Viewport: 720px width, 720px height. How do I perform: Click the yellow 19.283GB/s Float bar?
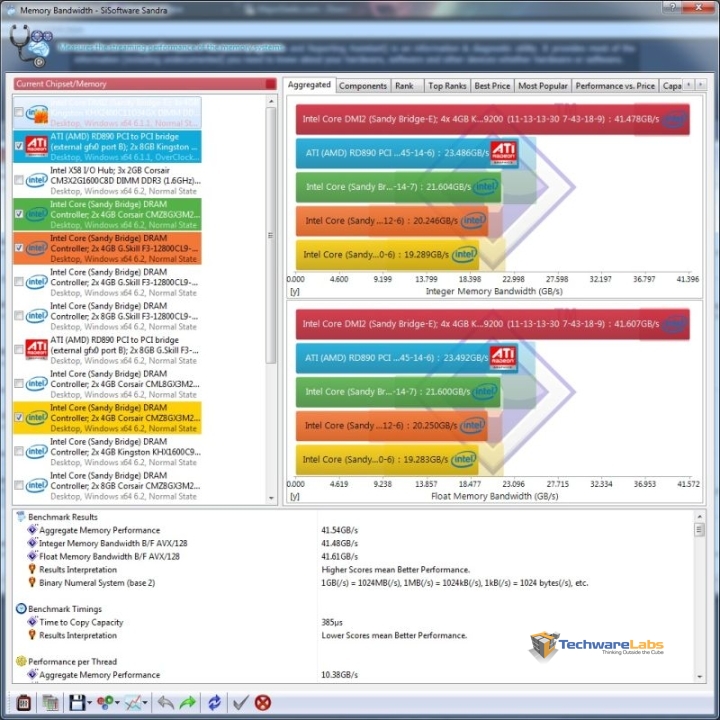(387, 459)
